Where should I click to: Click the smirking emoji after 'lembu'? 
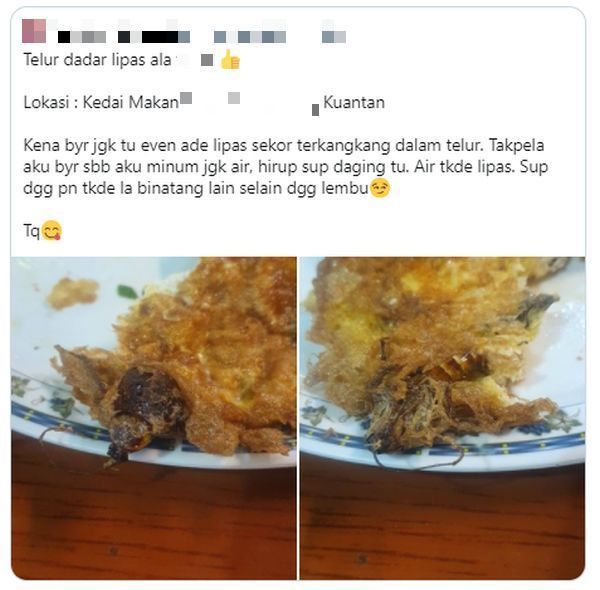pyautogui.click(x=379, y=188)
